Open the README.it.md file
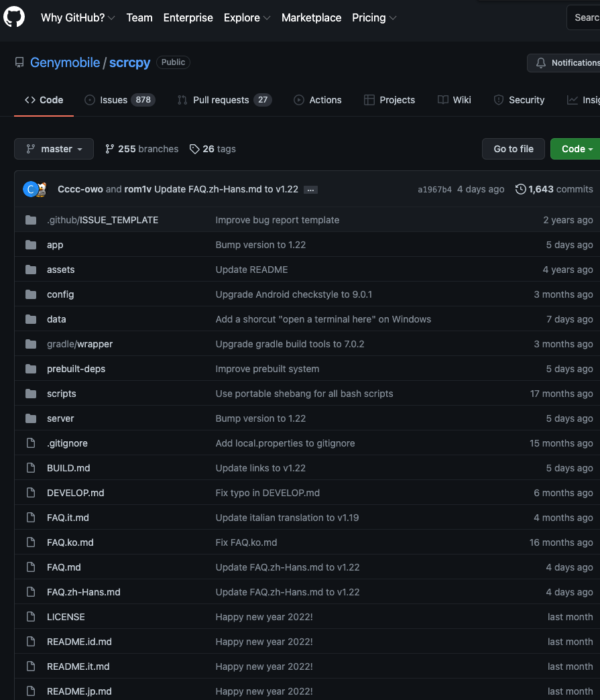 coord(78,666)
